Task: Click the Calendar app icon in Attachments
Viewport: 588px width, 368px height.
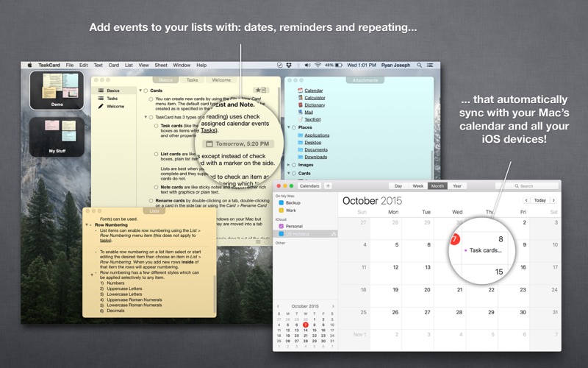Action: coord(301,90)
